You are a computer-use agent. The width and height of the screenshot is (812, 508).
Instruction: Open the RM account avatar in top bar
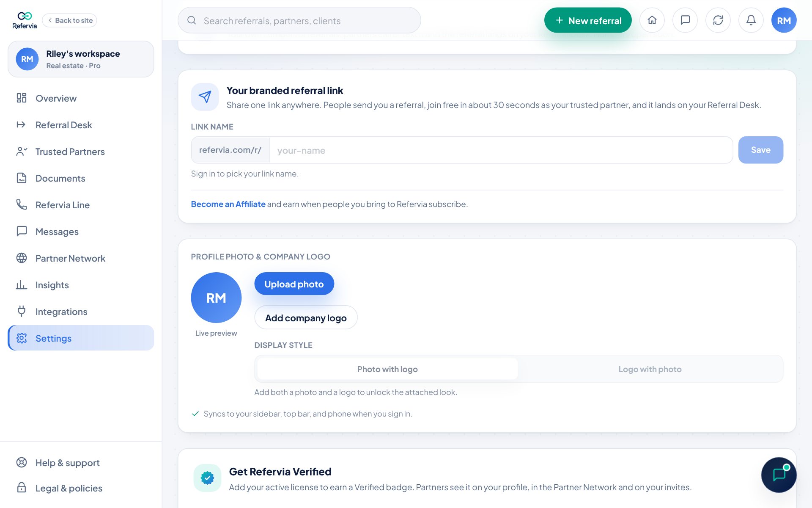[784, 20]
